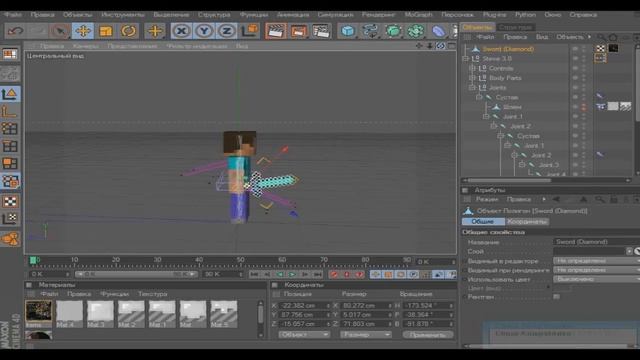This screenshot has height=360, width=640.
Task: Open the Объект coordinate mode dropdown
Action: 304,335
